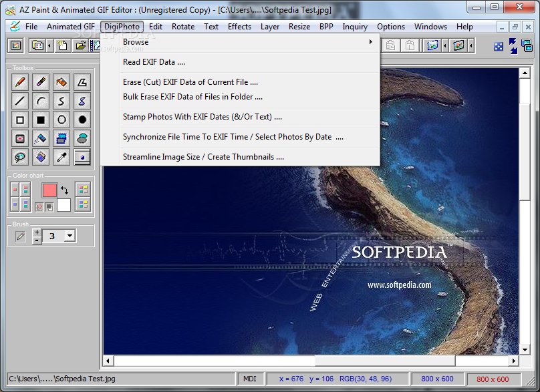This screenshot has width=540, height=392.
Task: Swap foreground and background colors arrow
Action: 64,190
